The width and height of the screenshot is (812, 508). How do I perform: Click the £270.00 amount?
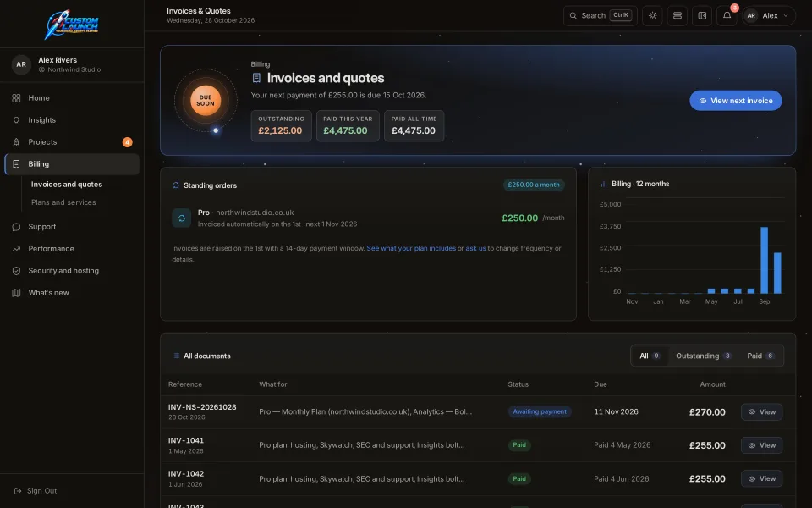tap(707, 412)
